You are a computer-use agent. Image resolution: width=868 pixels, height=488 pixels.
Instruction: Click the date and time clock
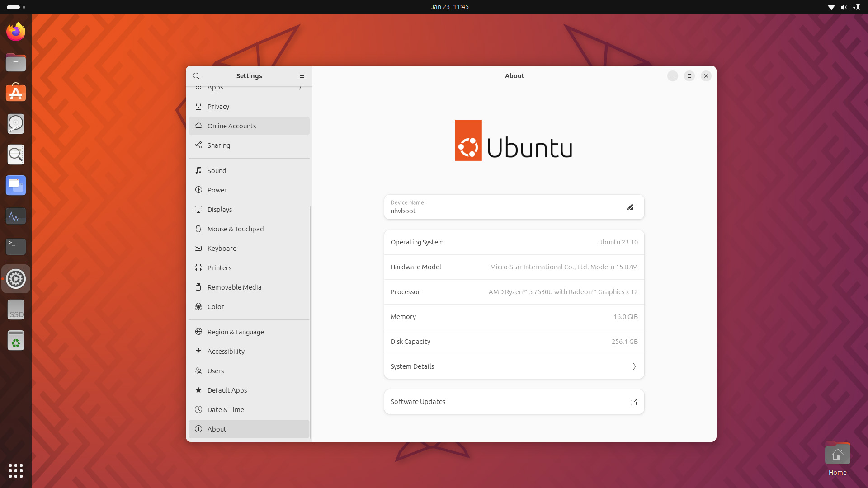449,7
